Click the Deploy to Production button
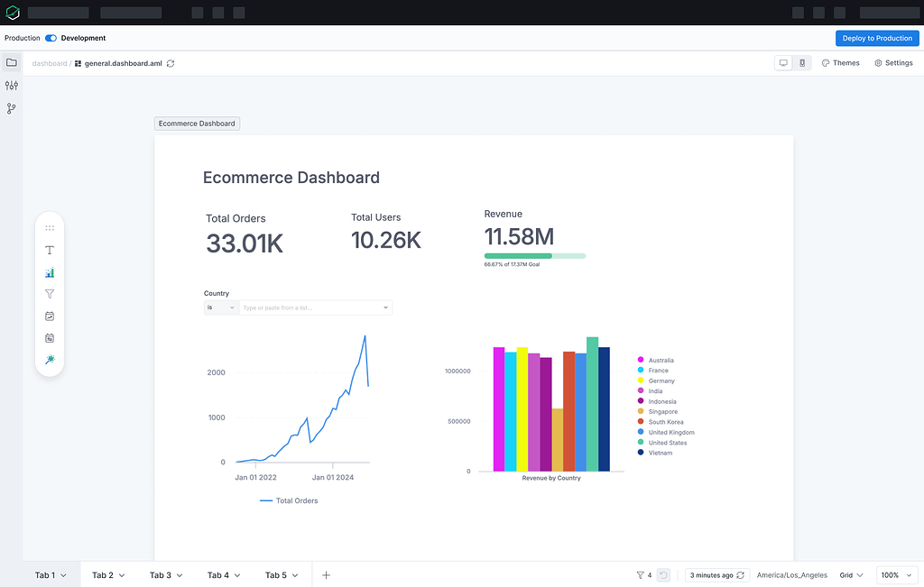Viewport: 924px width, 587px height. (x=876, y=38)
